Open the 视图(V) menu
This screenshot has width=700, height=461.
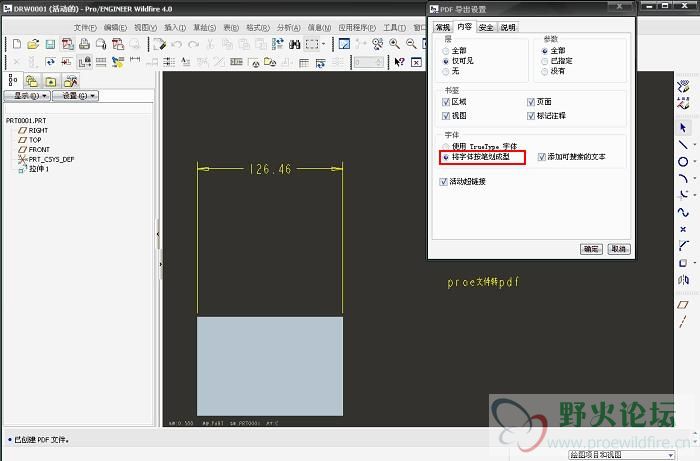pos(146,28)
